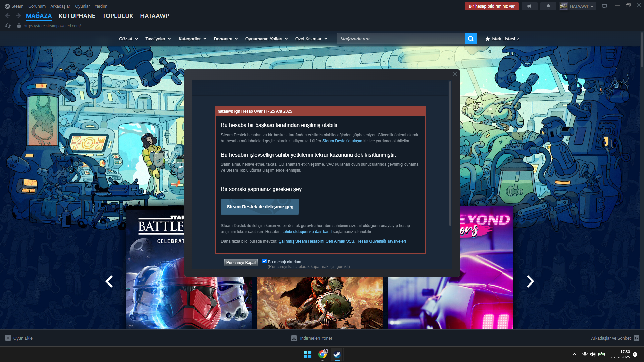This screenshot has width=644, height=362.
Task: Open Wi-Fi network settings
Action: tap(585, 354)
